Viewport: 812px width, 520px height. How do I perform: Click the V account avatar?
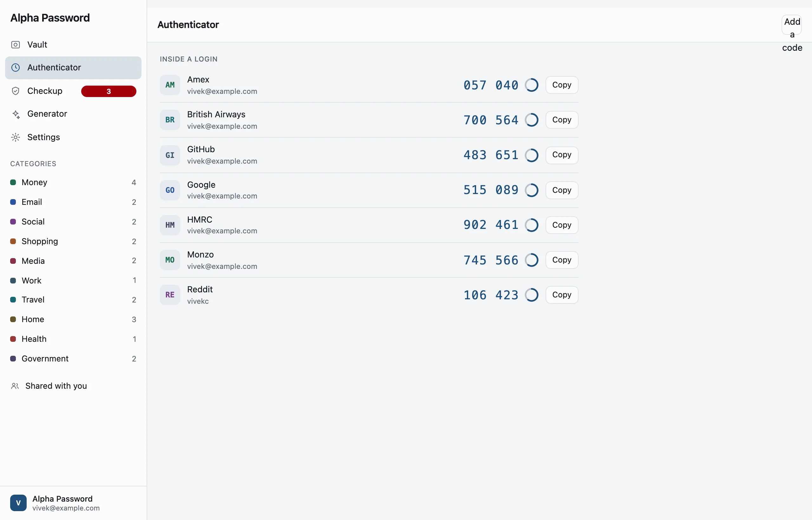coord(18,503)
